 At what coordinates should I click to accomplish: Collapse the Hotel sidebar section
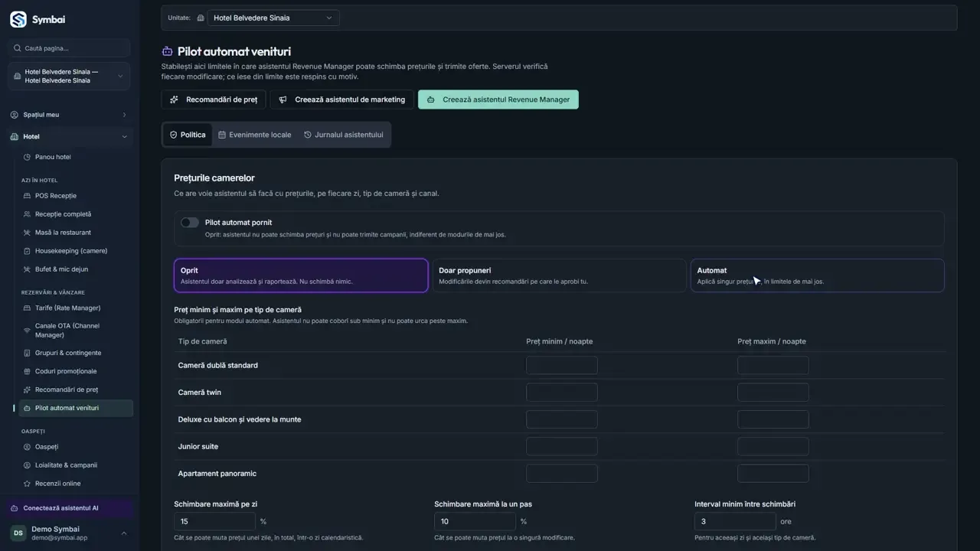coord(70,137)
